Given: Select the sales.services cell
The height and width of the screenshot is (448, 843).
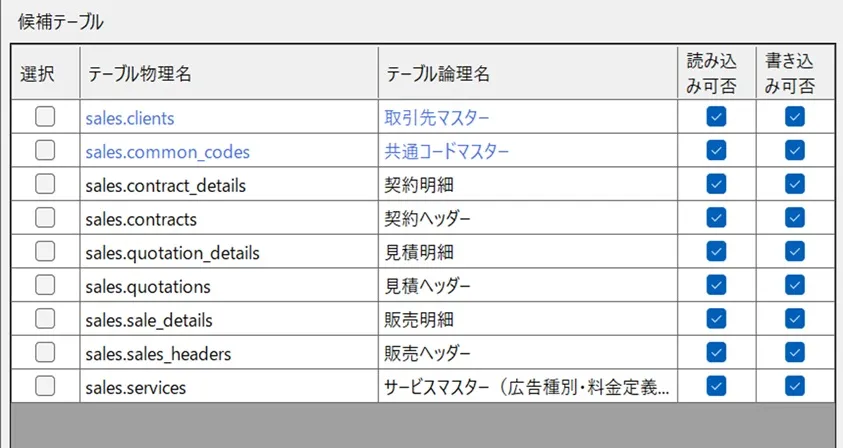Looking at the screenshot, I should click(x=229, y=386).
